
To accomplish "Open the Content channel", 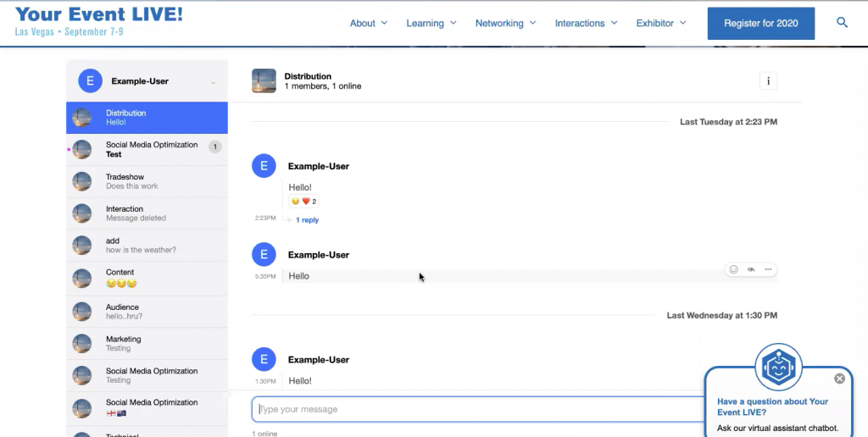I will click(x=147, y=279).
